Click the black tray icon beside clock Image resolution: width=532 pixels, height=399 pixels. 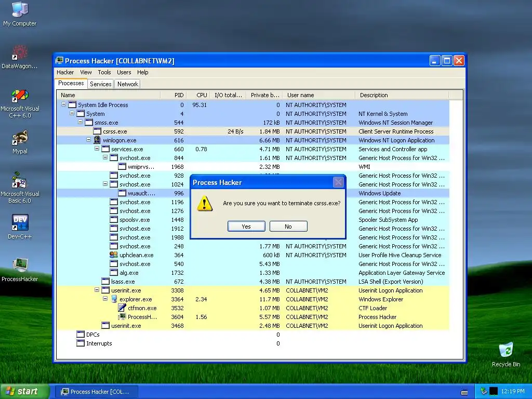point(494,391)
